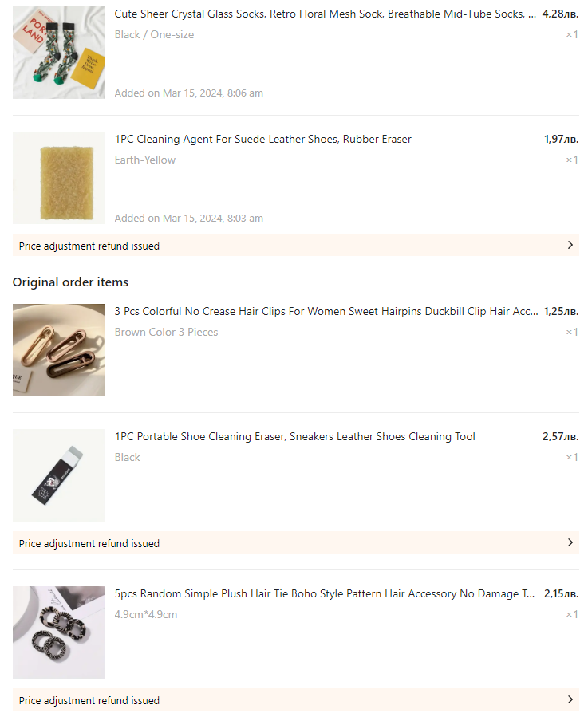Click the Earth-Yellow variant label

[144, 160]
